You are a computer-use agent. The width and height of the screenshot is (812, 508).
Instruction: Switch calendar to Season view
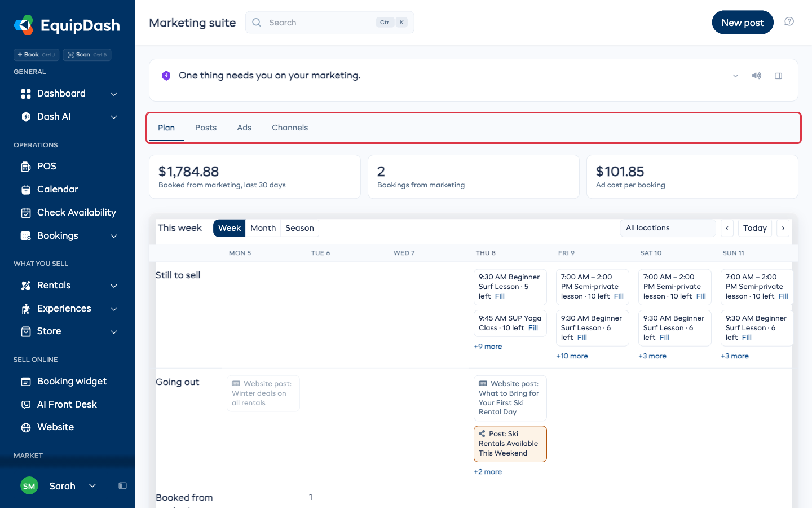click(299, 228)
